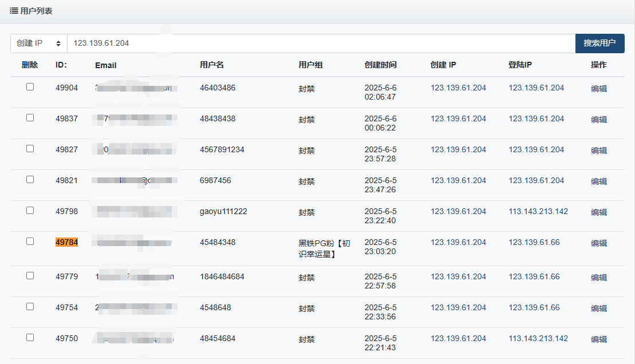635x364 pixels.
Task: Check the box for user ID 49750
Action: coord(30,337)
